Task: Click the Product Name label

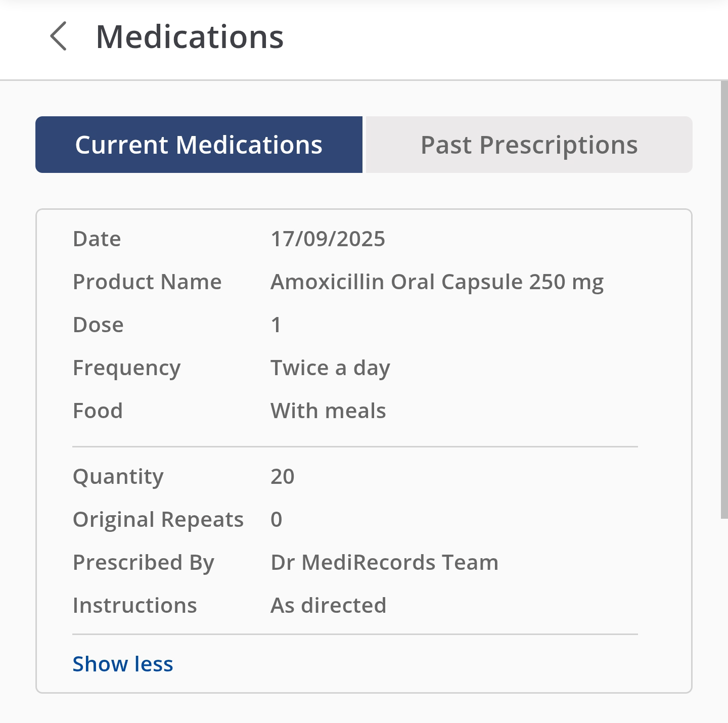Action: pyautogui.click(x=147, y=282)
